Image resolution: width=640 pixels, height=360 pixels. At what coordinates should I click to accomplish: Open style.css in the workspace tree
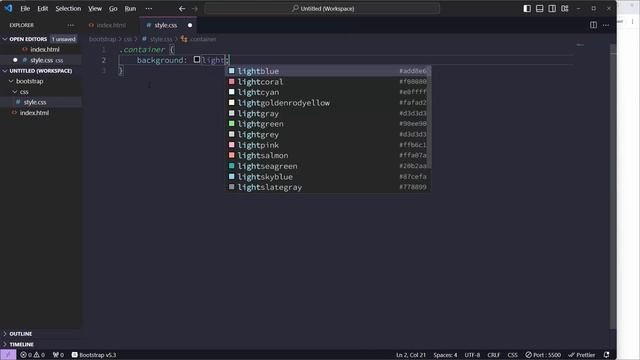[x=41, y=102]
